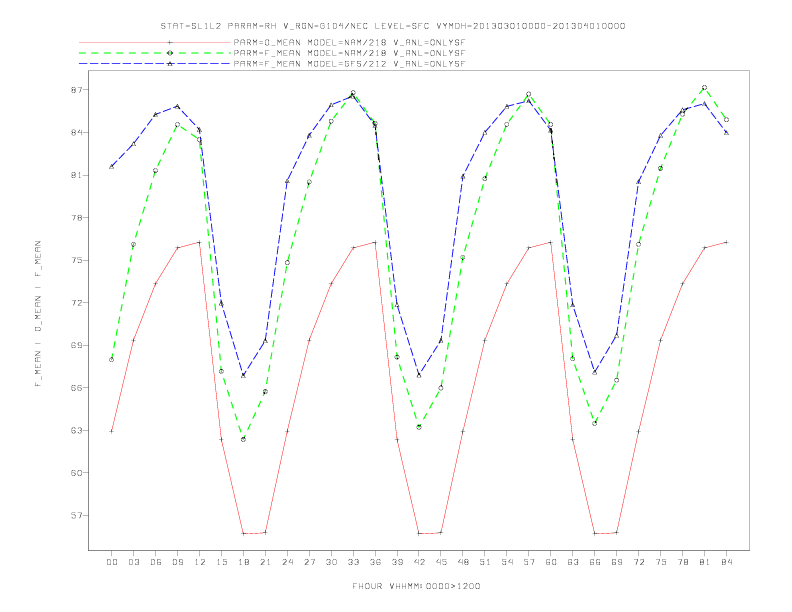Click x-axis forecast hour label 00

(x=112, y=562)
